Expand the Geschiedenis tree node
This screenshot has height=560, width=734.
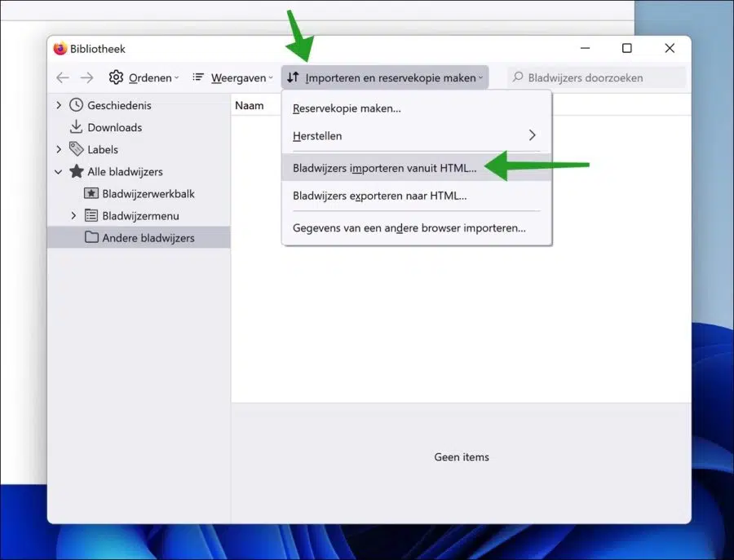coord(59,105)
